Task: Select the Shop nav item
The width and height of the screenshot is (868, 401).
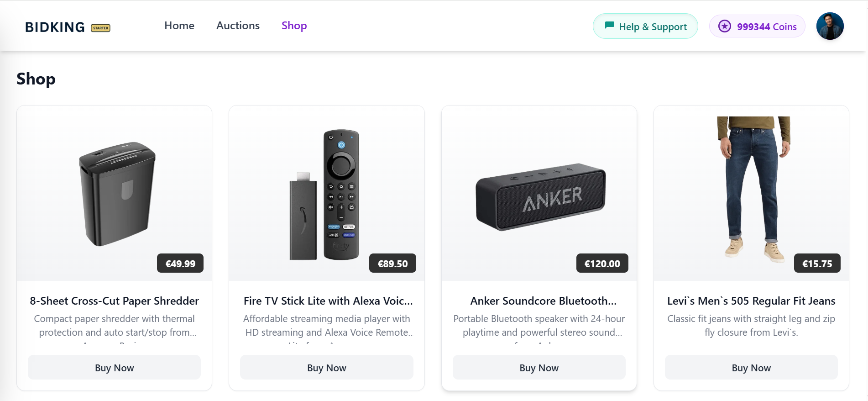Action: tap(294, 26)
